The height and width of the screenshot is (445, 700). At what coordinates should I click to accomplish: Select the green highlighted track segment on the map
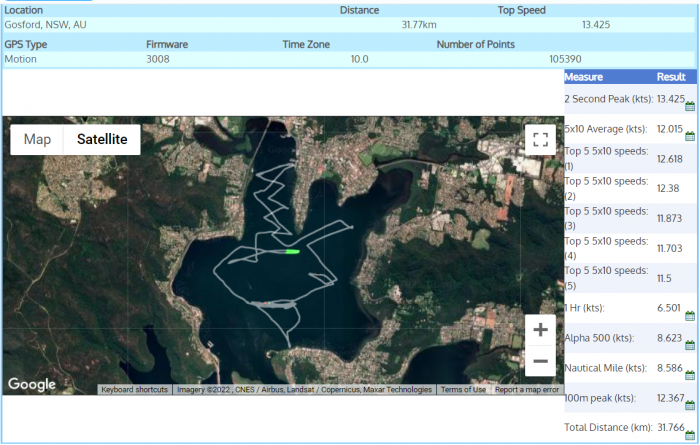point(292,252)
